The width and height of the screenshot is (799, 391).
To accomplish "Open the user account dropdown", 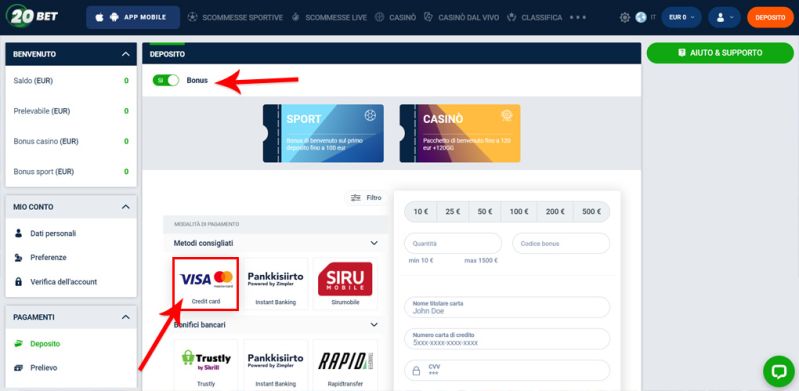I will click(x=724, y=17).
